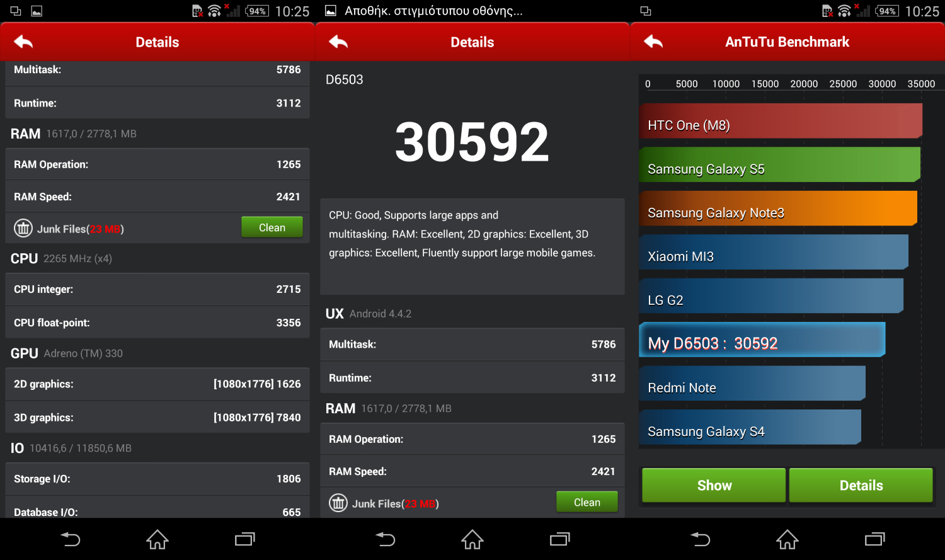The height and width of the screenshot is (560, 945).
Task: Tap CPU 2265 MHz (x4) header
Action: 61,258
